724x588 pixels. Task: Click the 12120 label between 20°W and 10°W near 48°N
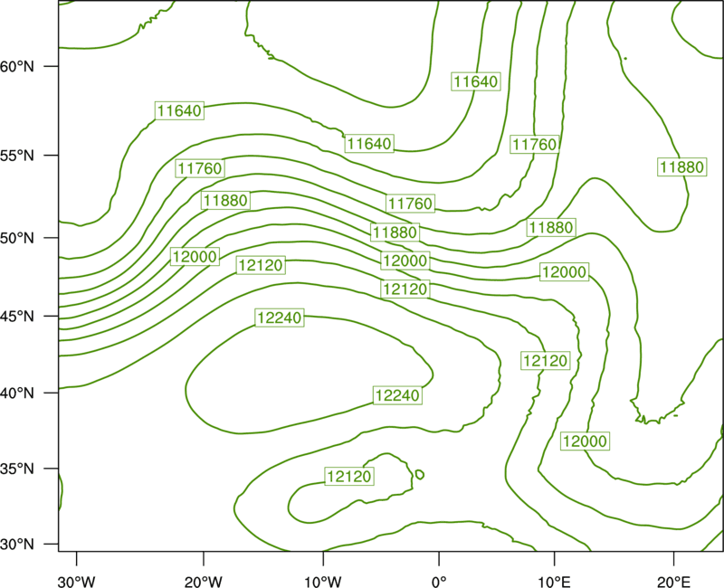coord(261,265)
